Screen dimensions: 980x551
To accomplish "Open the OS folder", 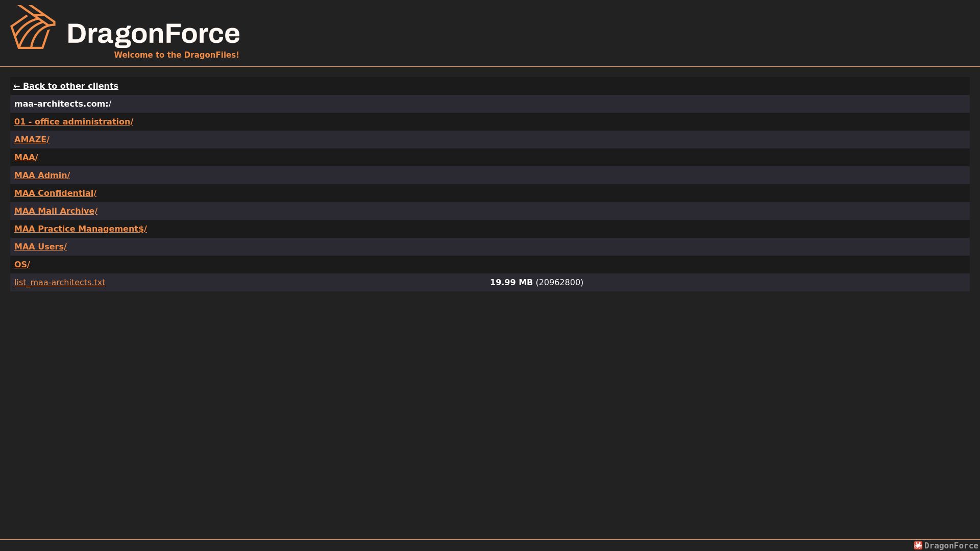I will (22, 265).
